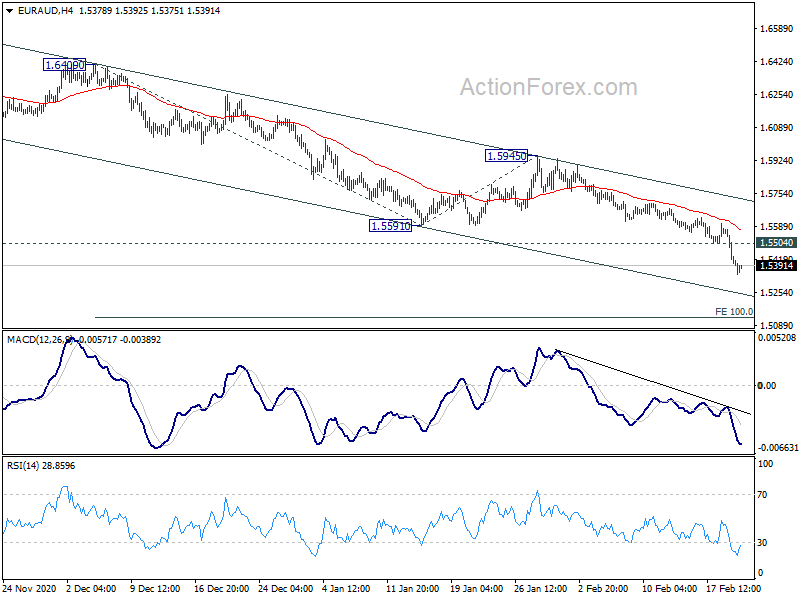Select the 1.64090 price label box

point(64,65)
